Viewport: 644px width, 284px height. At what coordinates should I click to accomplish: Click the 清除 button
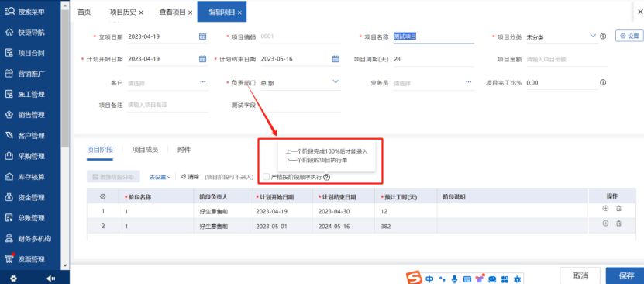pyautogui.click(x=190, y=177)
